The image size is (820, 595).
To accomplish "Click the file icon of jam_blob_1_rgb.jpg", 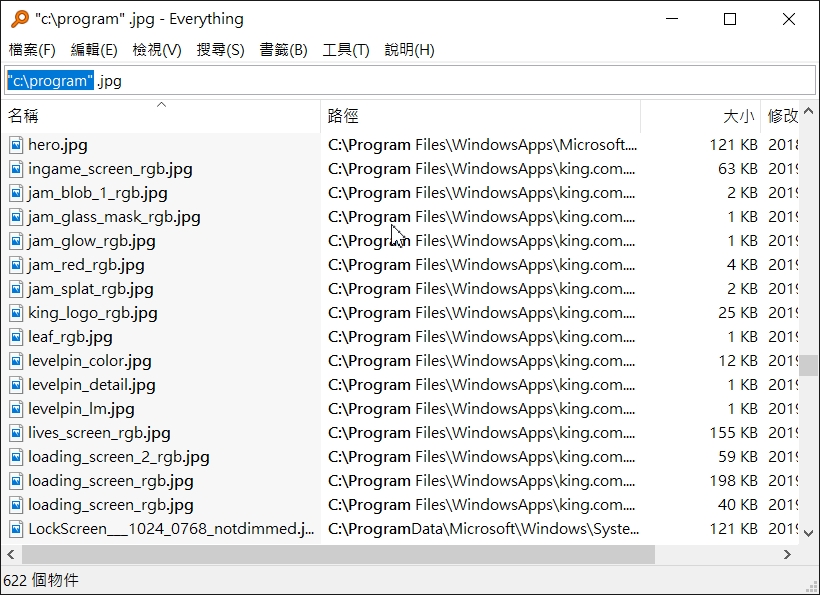I will (16, 193).
